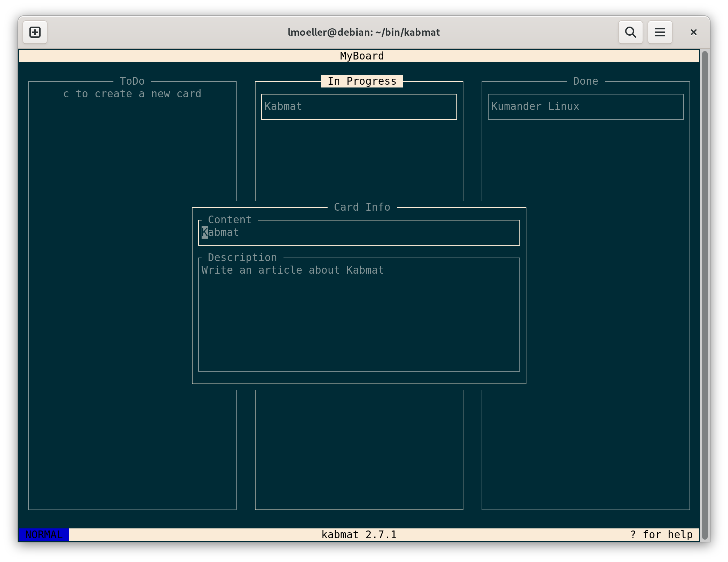This screenshot has height=562, width=728.
Task: Click the Kabmat card in In Progress
Action: tap(359, 106)
